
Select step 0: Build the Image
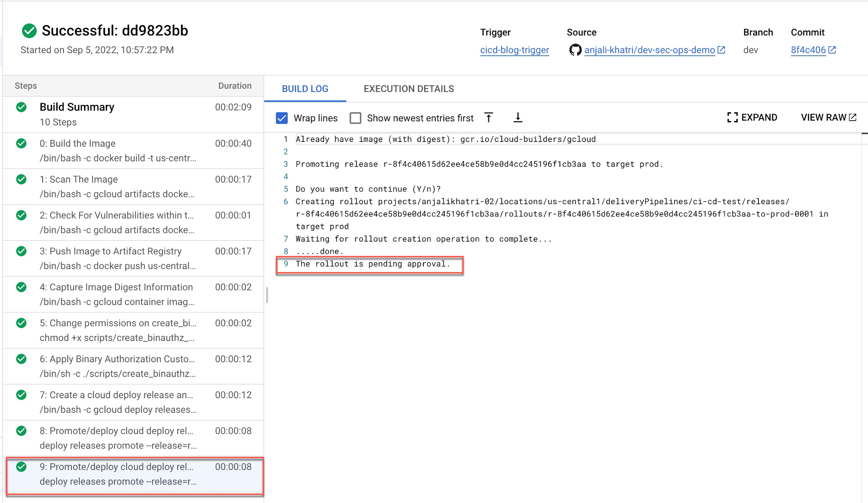point(133,151)
